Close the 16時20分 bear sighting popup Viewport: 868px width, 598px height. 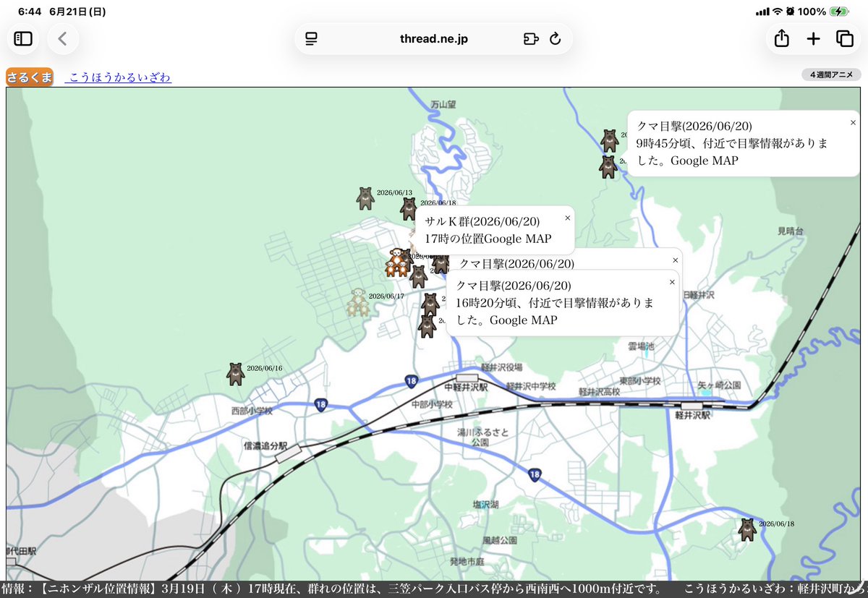[672, 282]
